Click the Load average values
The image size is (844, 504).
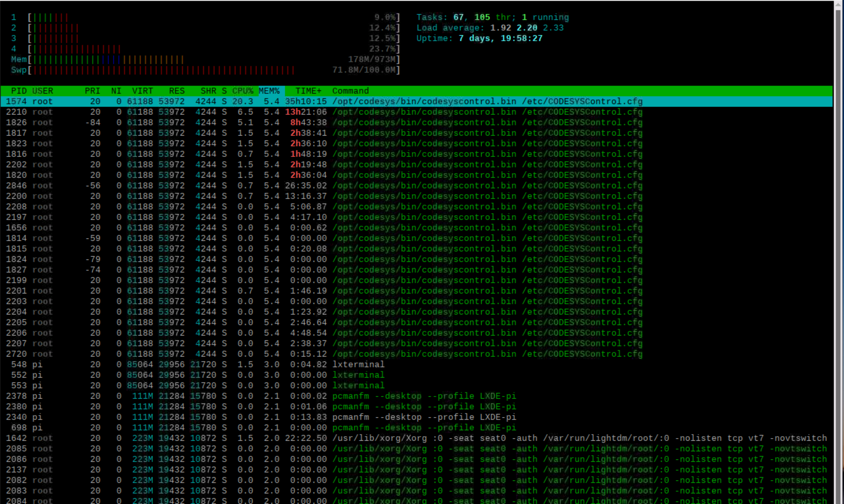527,28
